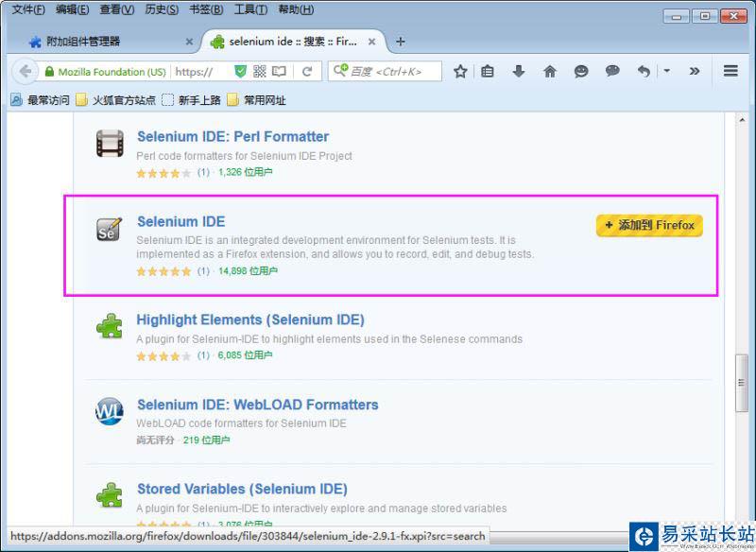Click Selenium IDE five-star rating
756x552 pixels.
[163, 271]
